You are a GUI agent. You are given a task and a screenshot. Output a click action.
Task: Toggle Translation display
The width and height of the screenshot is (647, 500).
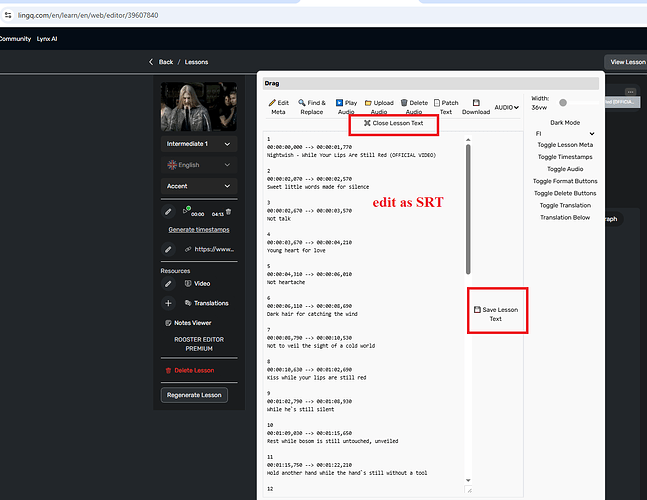(565, 205)
